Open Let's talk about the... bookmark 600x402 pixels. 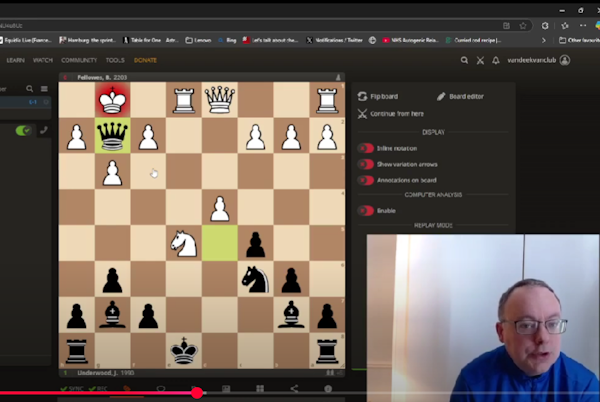click(271, 40)
